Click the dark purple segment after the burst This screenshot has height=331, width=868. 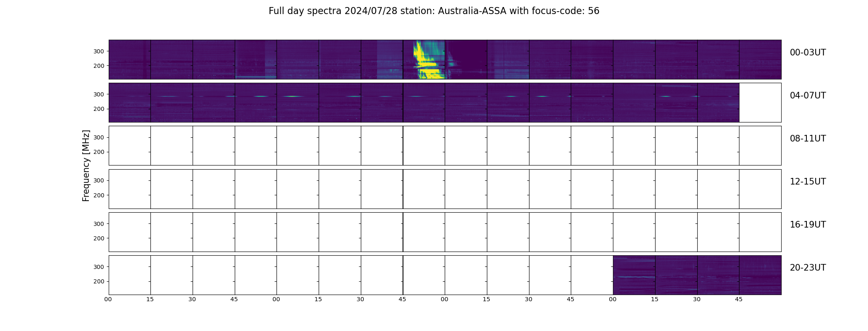pos(466,60)
